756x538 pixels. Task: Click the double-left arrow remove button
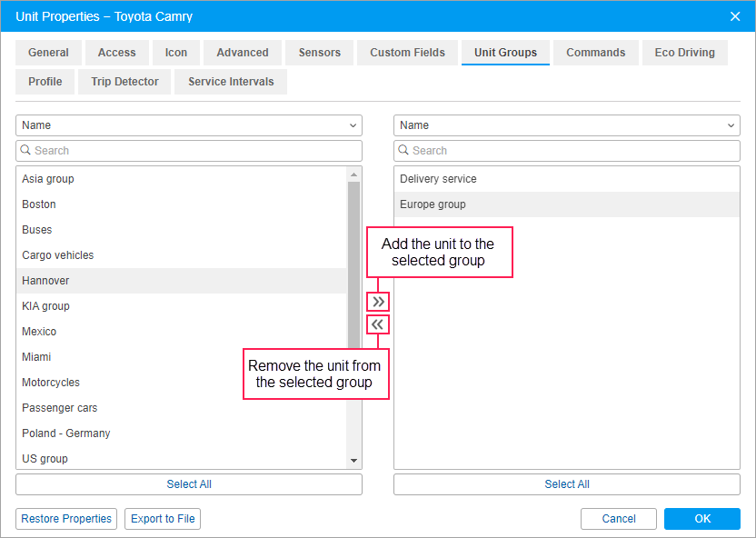click(378, 324)
